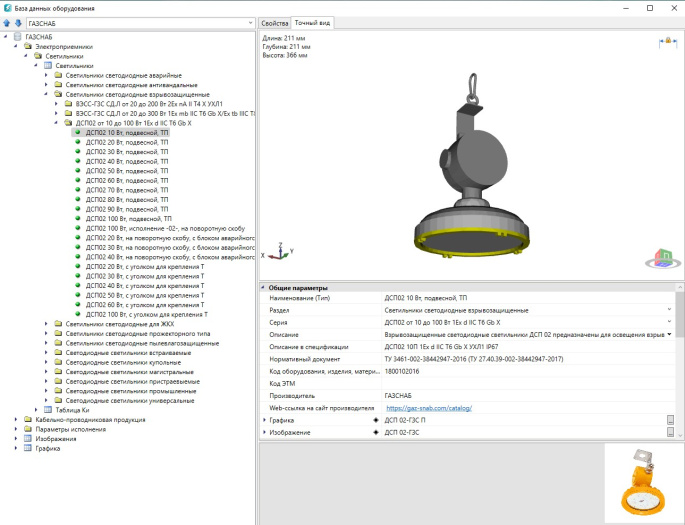
Task: Expand Светильники светодиодные аварийные folder
Action: [x=45, y=75]
